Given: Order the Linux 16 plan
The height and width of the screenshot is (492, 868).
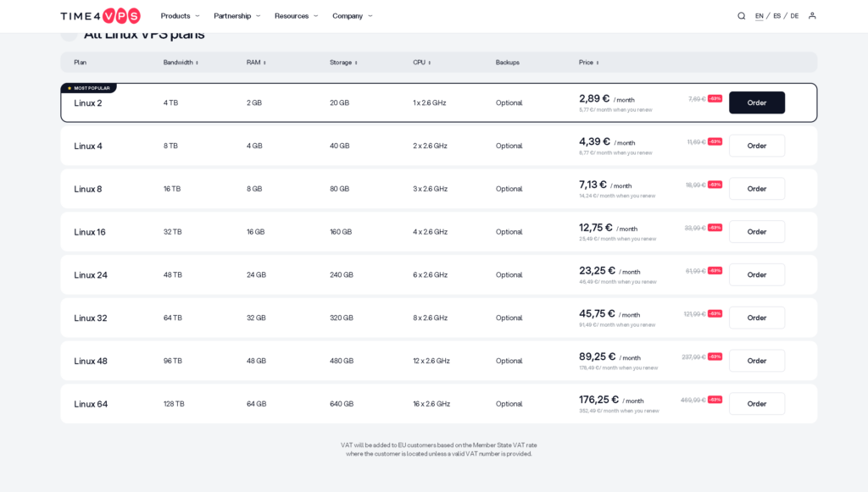Looking at the screenshot, I should 757,232.
